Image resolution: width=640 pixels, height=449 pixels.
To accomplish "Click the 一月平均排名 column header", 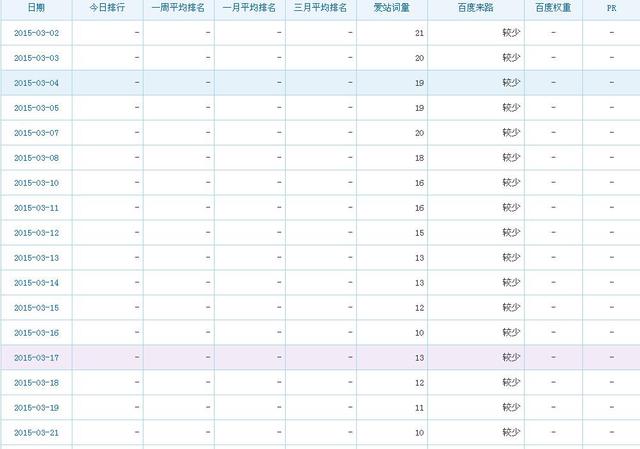I will tap(249, 8).
